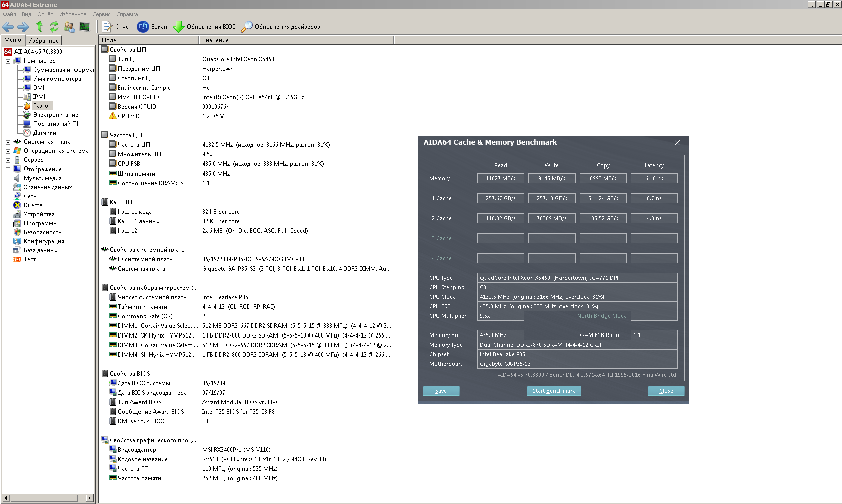Expand the Мультимедиа tree node

(x=8, y=179)
